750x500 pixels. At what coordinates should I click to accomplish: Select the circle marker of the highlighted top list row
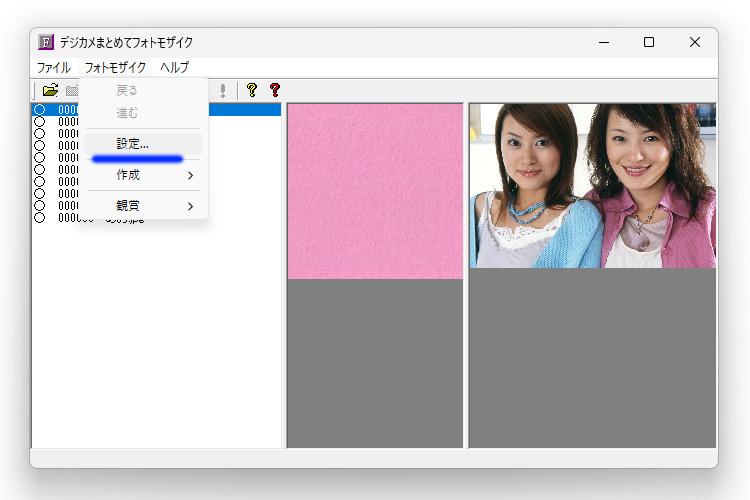point(40,109)
